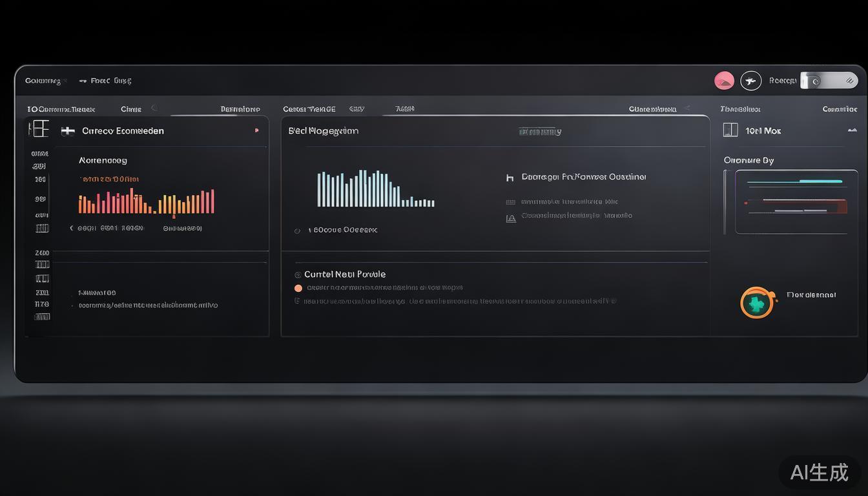Toggle the switch in top right header
Viewport: 868px width, 496px height.
[x=829, y=81]
